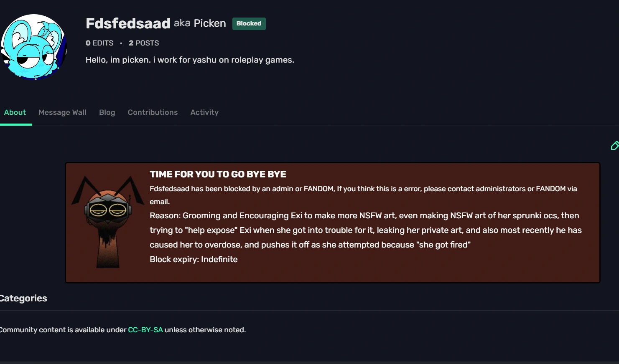Click the "aka Picken" alias text
Screen dimensions: 619x364
[200, 23]
